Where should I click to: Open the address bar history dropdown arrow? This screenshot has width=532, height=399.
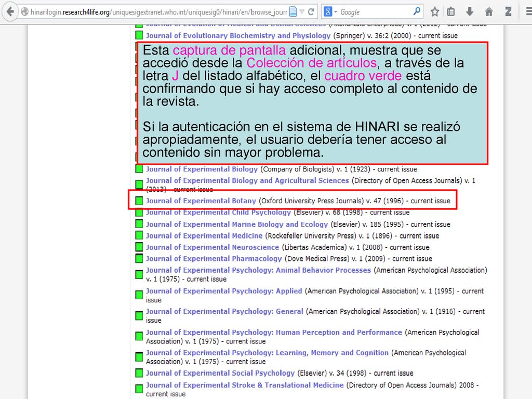302,12
